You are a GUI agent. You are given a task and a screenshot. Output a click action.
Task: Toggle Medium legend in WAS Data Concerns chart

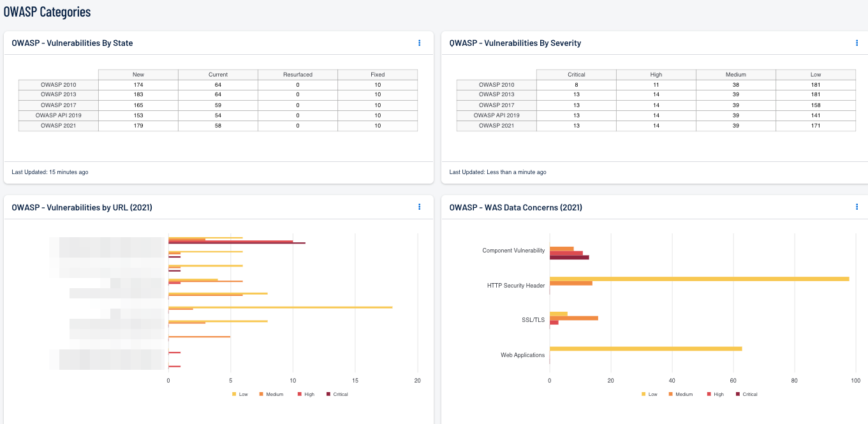coord(680,394)
